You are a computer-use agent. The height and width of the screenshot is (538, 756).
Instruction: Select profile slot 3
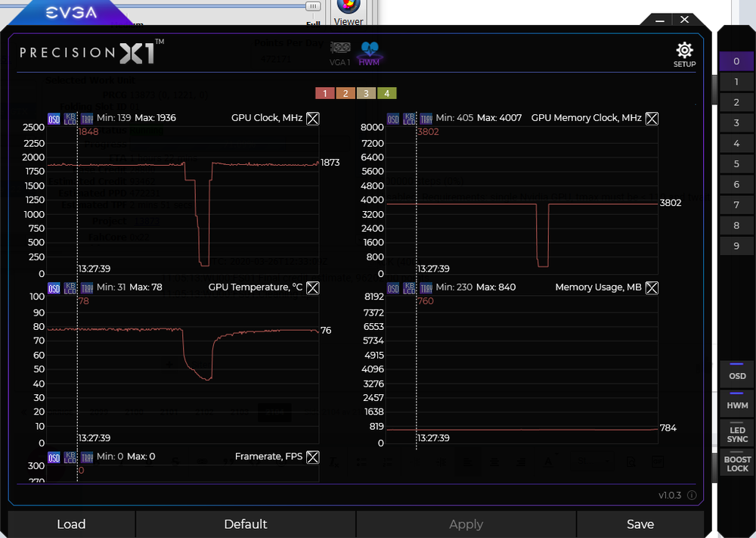(736, 123)
